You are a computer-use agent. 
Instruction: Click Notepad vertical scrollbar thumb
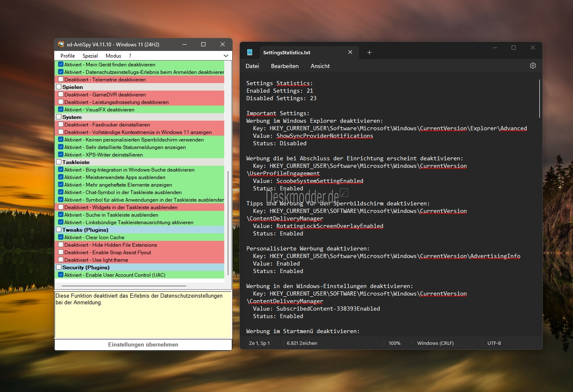(x=540, y=99)
